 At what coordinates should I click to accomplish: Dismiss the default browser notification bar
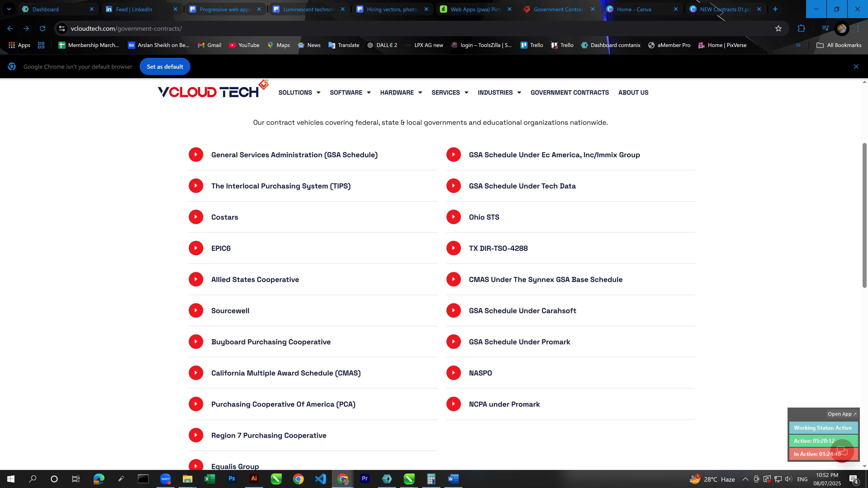pos(856,67)
